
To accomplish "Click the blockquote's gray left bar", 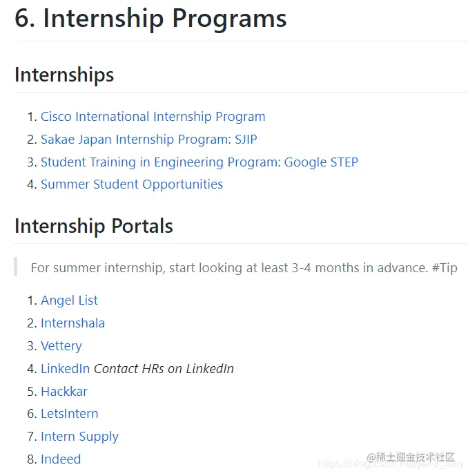I will coord(15,267).
